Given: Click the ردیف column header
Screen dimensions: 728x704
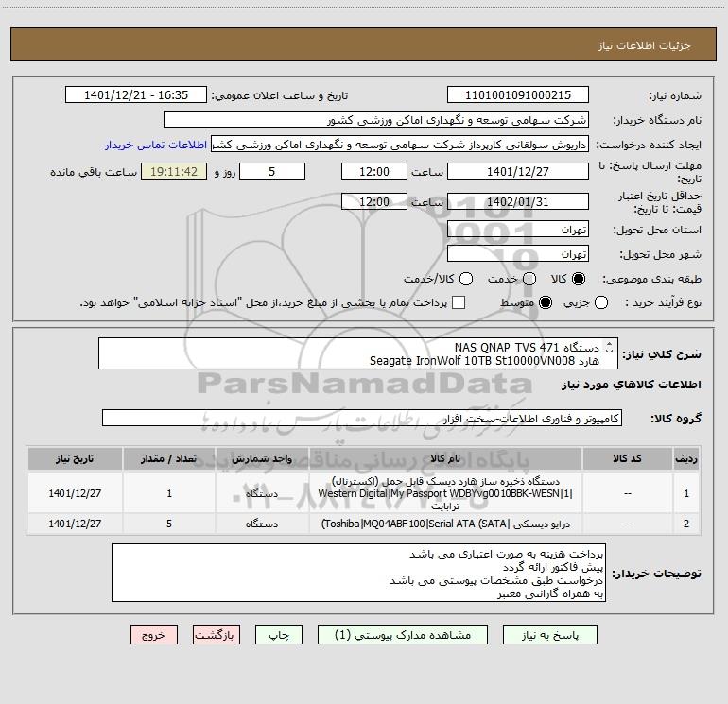Looking at the screenshot, I should 686,459.
